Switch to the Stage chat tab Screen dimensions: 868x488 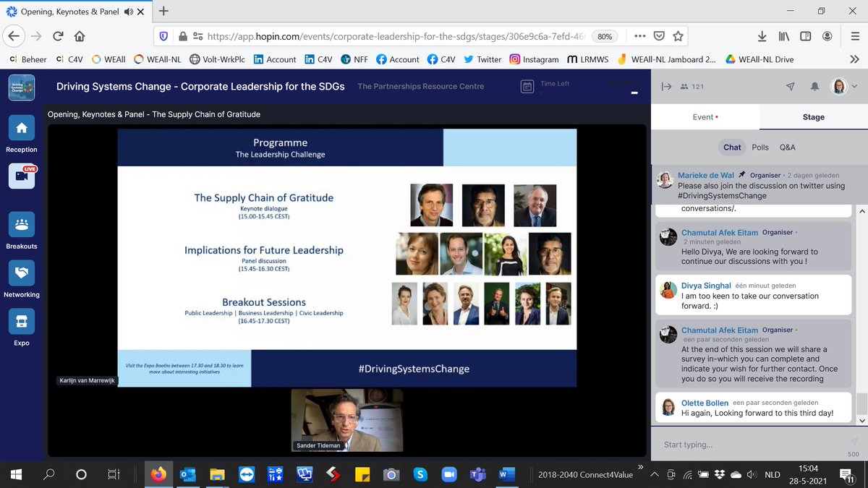[x=813, y=116]
